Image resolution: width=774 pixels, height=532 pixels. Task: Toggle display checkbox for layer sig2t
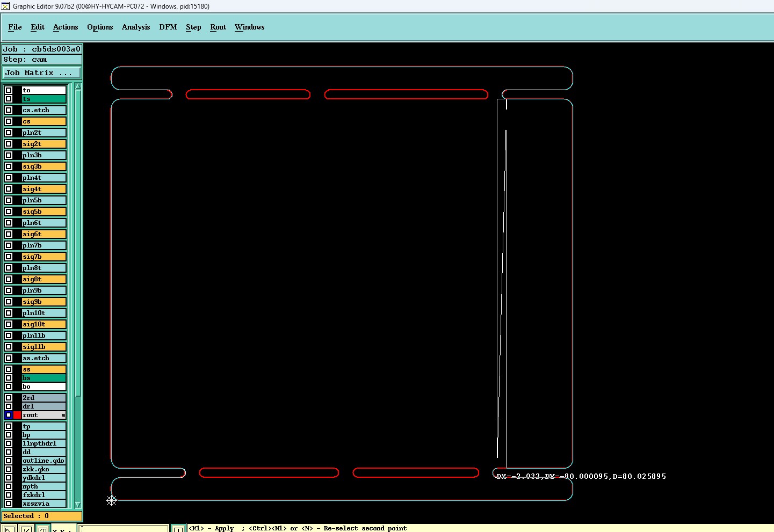9,144
